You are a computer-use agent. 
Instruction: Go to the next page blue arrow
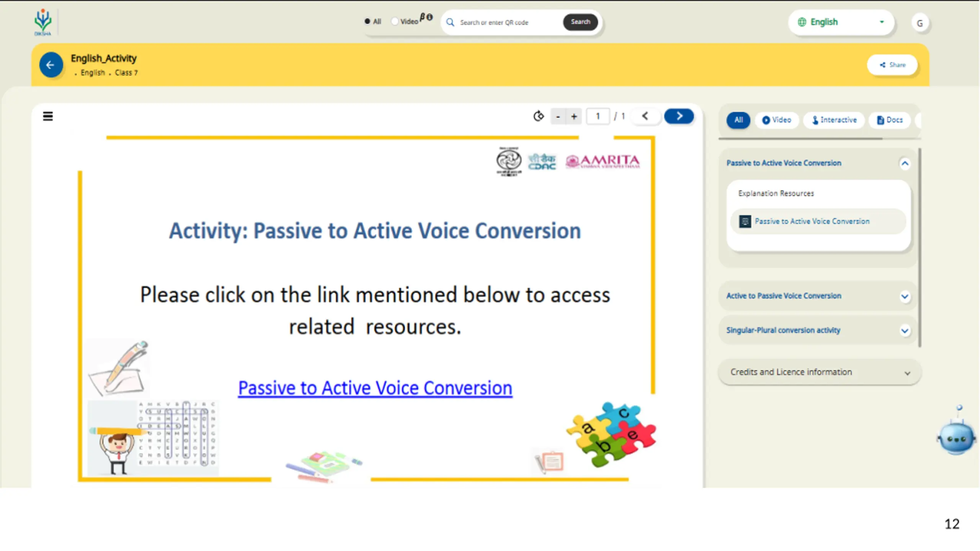pos(679,116)
